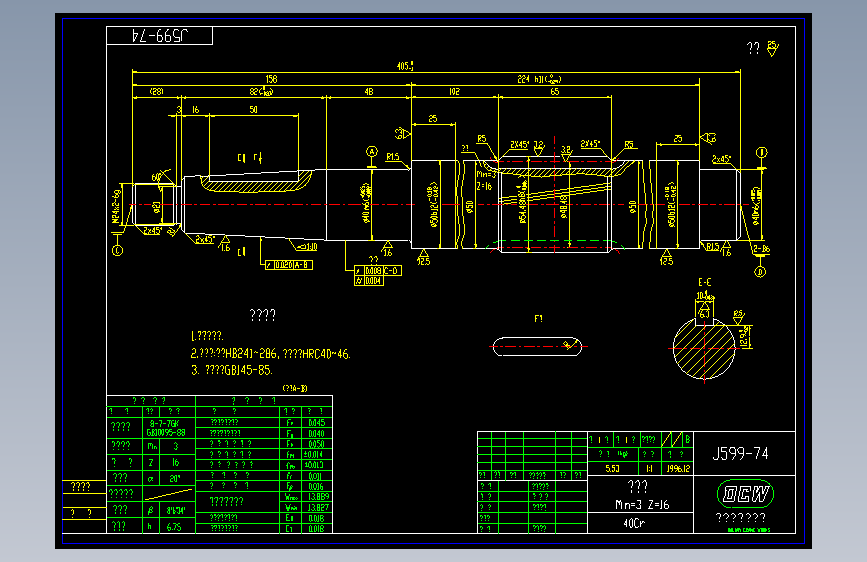The height and width of the screenshot is (562, 867).
Task: Select thread callout M24x2-6g
Action: pos(116,206)
